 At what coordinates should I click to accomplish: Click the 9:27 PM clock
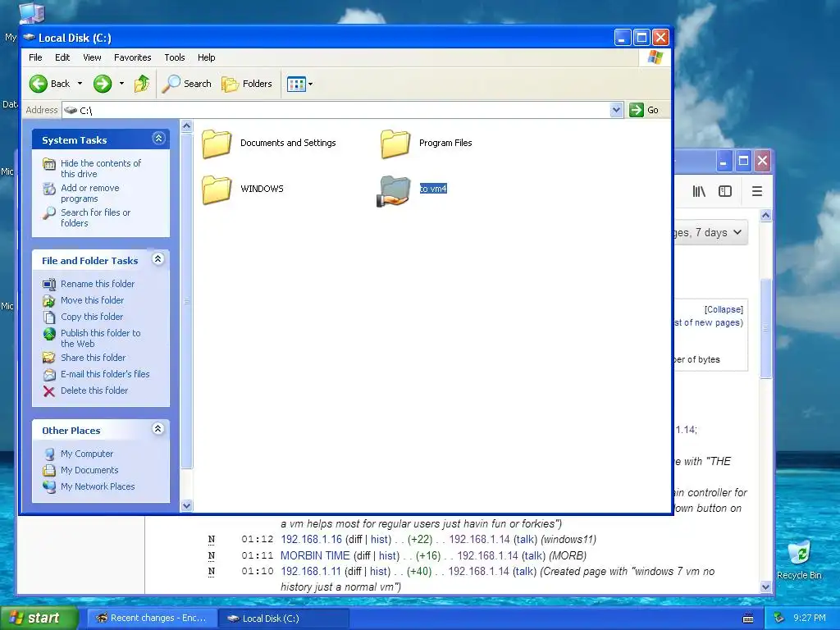810,619
